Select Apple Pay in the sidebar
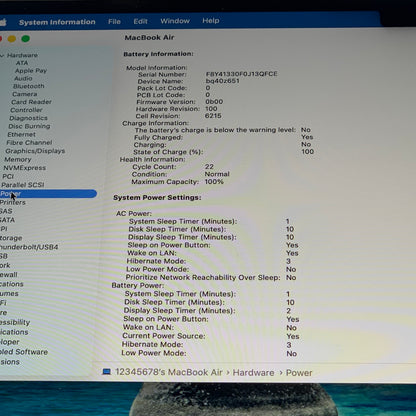The width and height of the screenshot is (416, 416). pyautogui.click(x=31, y=71)
